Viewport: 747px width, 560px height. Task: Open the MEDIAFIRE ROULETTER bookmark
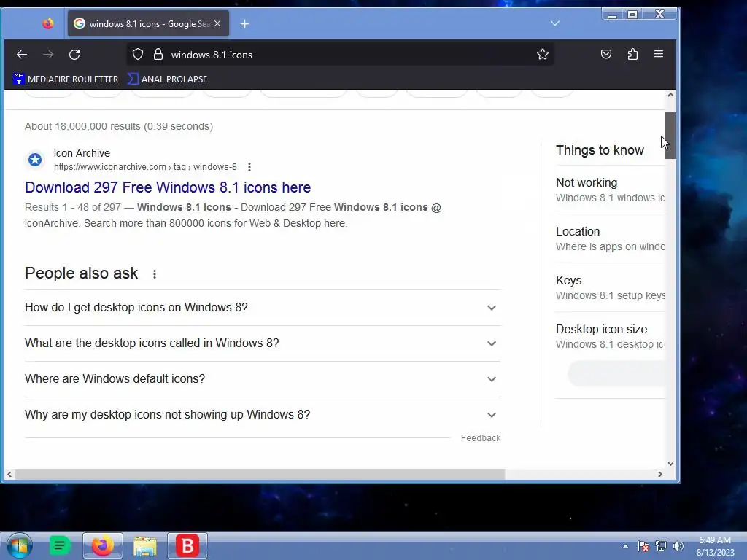click(66, 79)
